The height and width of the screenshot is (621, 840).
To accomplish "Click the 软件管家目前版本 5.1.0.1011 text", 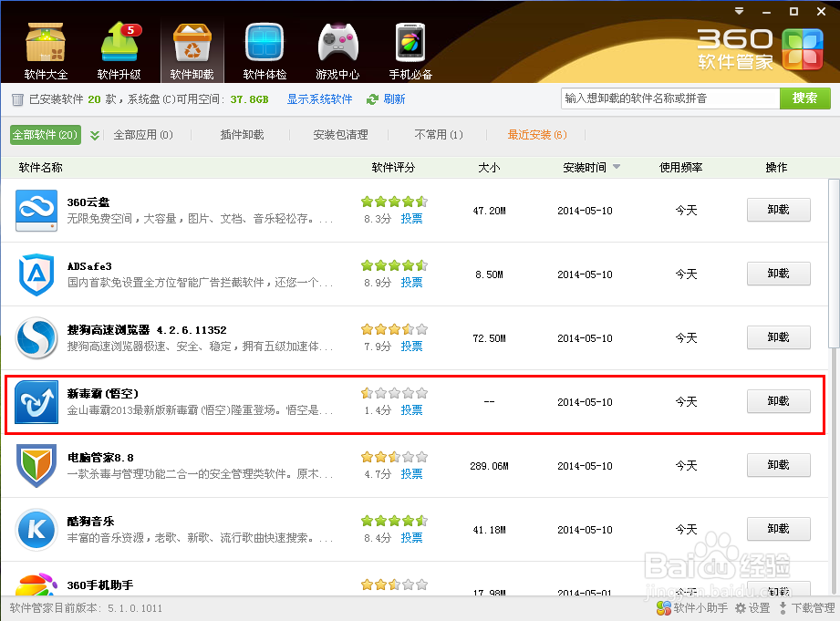I will (86, 608).
